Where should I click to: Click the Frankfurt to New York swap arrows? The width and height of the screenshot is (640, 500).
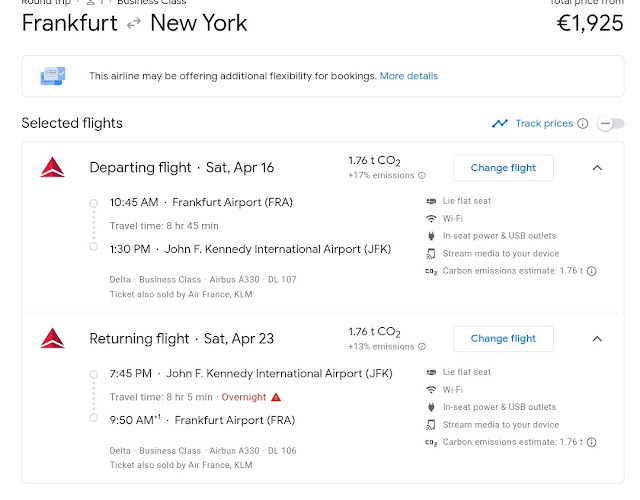tap(131, 23)
